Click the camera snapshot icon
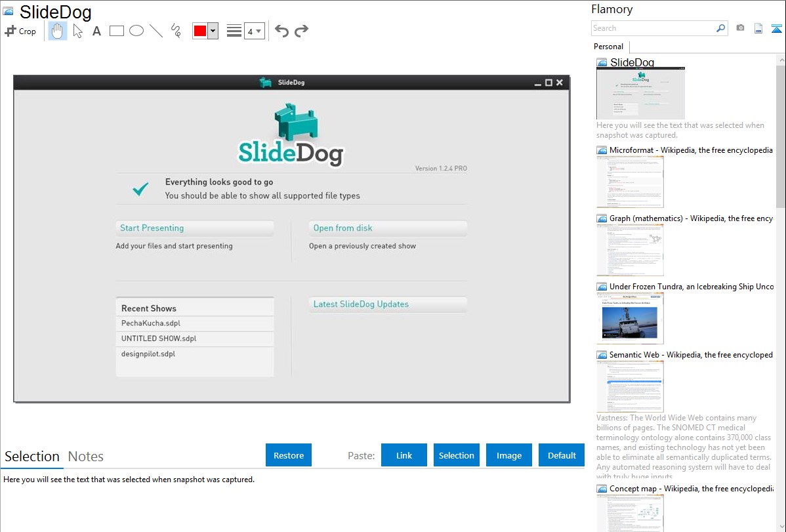The image size is (786, 532). pos(740,28)
